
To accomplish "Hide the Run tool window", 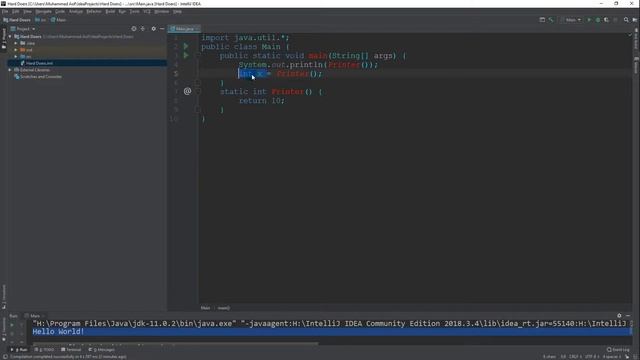I will point(628,316).
